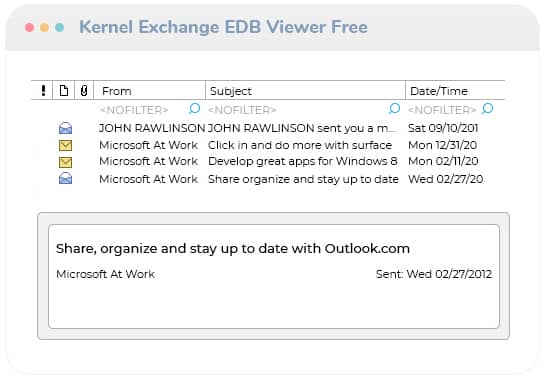Viewport: 545px width, 380px height.
Task: Click the search icon in From filter
Action: tap(195, 109)
